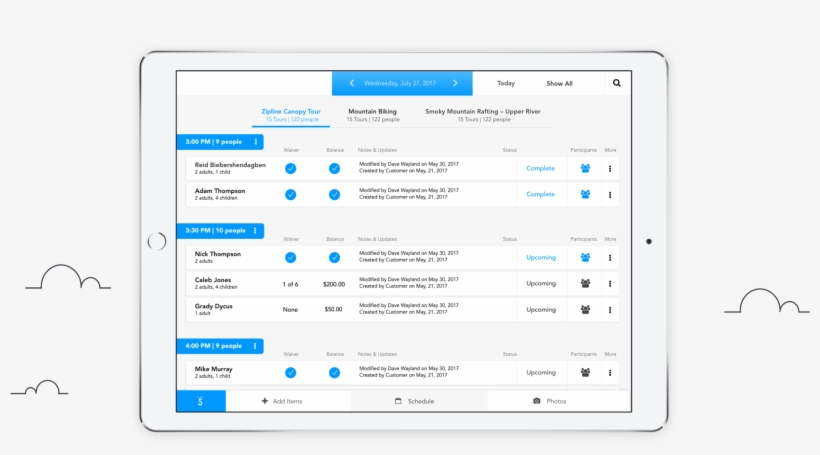
Task: Click the 'None' waiver value for Grady Dycus
Action: coord(290,310)
